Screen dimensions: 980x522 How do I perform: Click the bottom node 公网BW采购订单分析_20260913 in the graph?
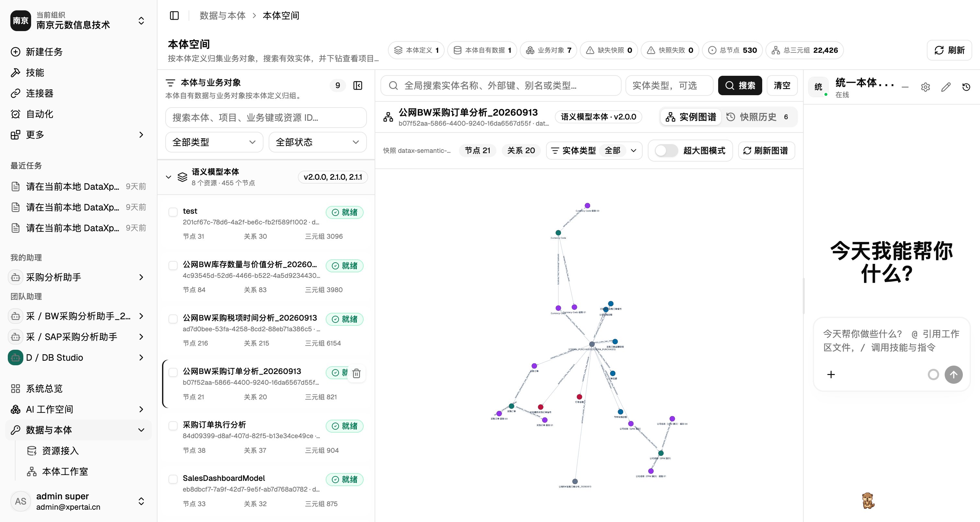[x=575, y=481]
